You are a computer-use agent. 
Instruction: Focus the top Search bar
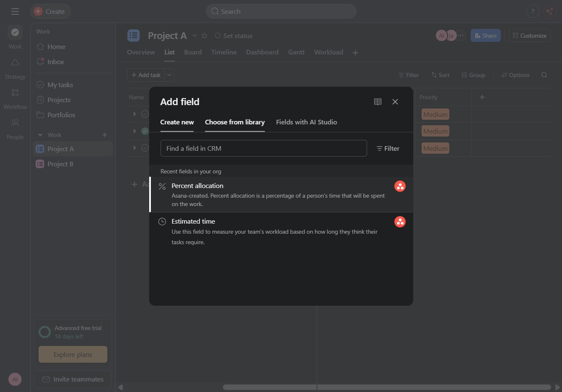tap(281, 11)
